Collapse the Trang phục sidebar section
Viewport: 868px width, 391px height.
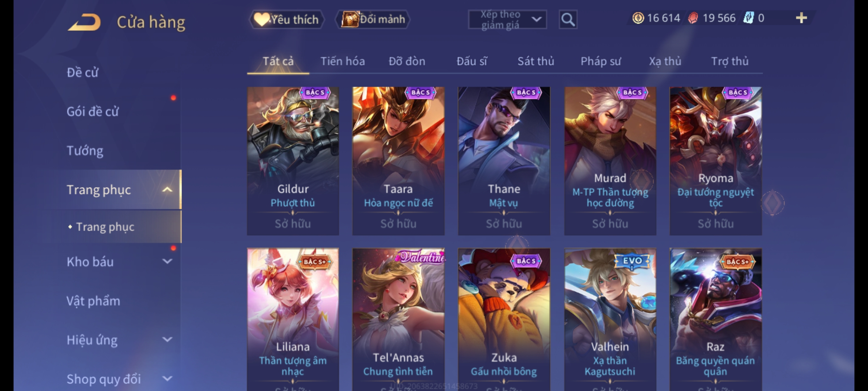[x=167, y=190]
